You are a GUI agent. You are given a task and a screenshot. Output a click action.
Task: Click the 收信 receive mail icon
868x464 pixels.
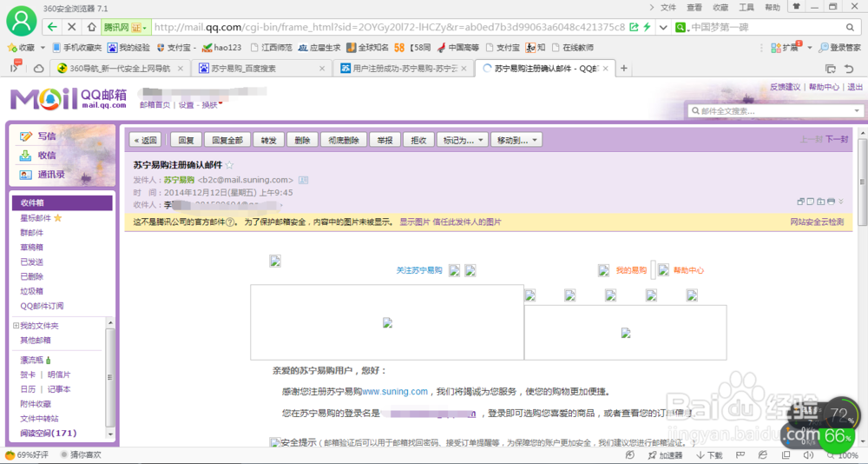pos(25,156)
